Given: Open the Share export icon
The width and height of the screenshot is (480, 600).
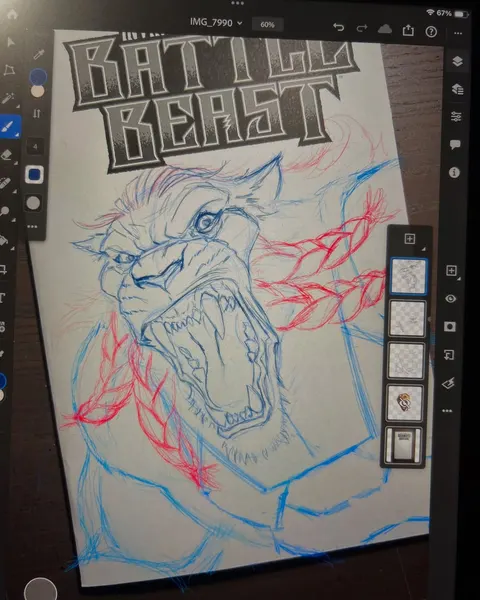Looking at the screenshot, I should 408,30.
